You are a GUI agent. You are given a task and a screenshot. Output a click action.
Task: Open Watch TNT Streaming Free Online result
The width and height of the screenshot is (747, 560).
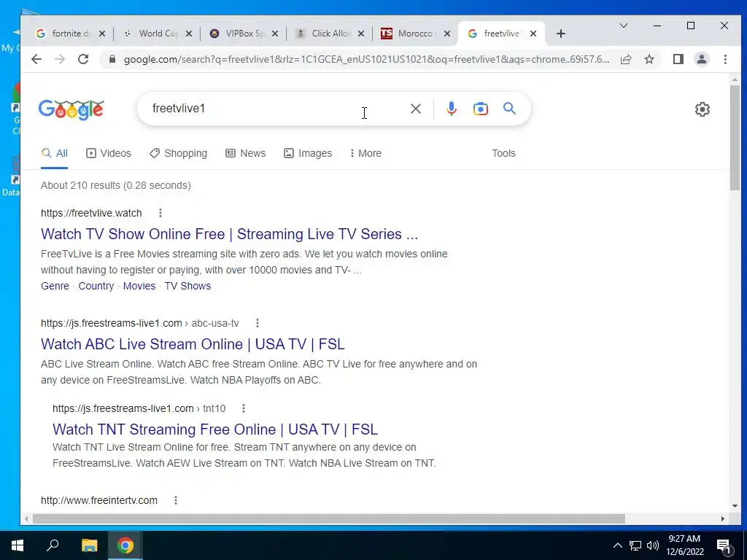215,429
